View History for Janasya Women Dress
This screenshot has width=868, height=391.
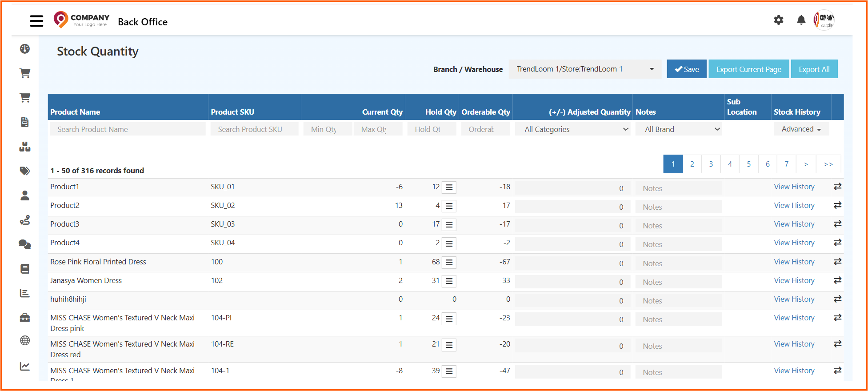pyautogui.click(x=794, y=280)
